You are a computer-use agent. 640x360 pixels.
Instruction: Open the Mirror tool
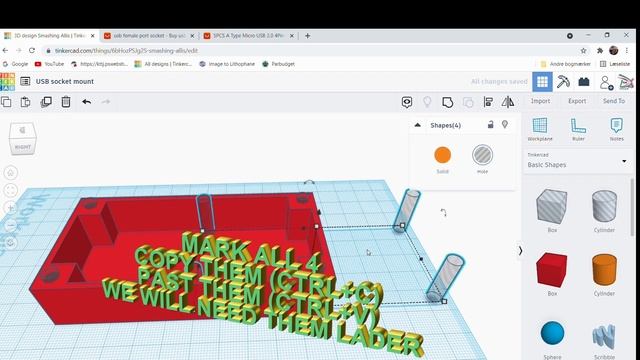pos(508,102)
